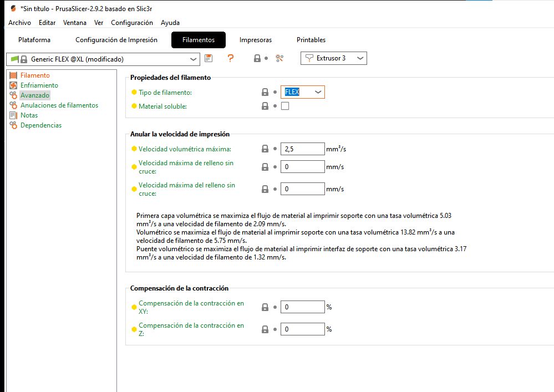554x392 pixels.
Task: Click the compare presets icon beside the toolbar lock
Action: [x=279, y=58]
